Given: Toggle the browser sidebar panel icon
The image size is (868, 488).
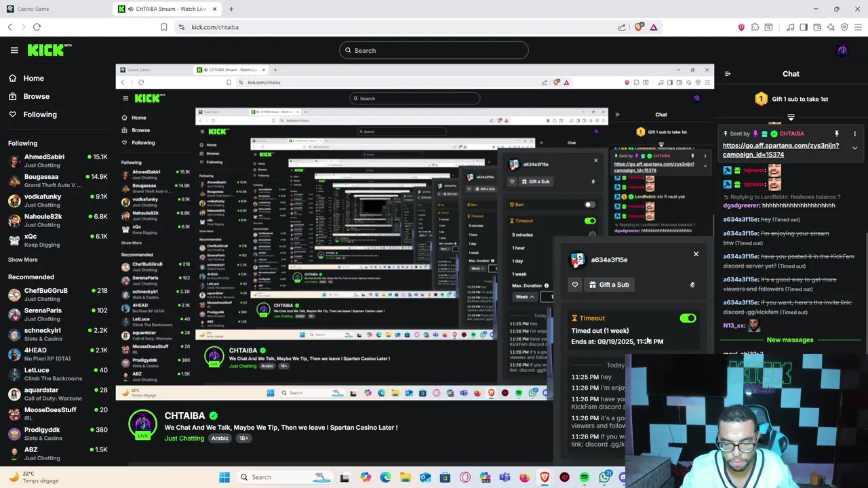Looking at the screenshot, I should tap(804, 27).
